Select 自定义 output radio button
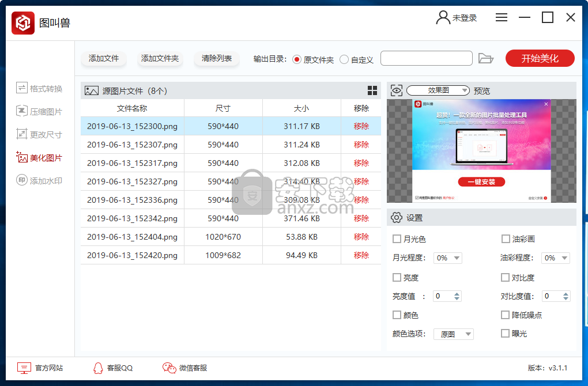This screenshot has width=588, height=386. pyautogui.click(x=344, y=59)
